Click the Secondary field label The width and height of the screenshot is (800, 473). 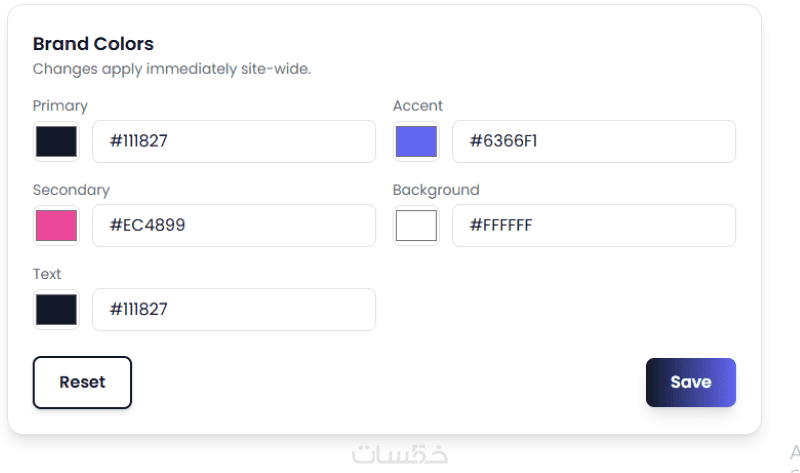tap(71, 190)
